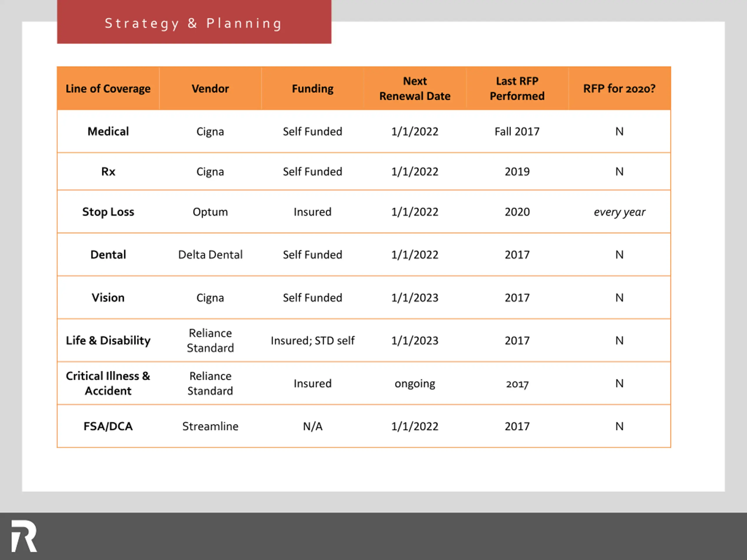Select the Life & Disability row label
The width and height of the screenshot is (747, 560).
[x=108, y=341]
